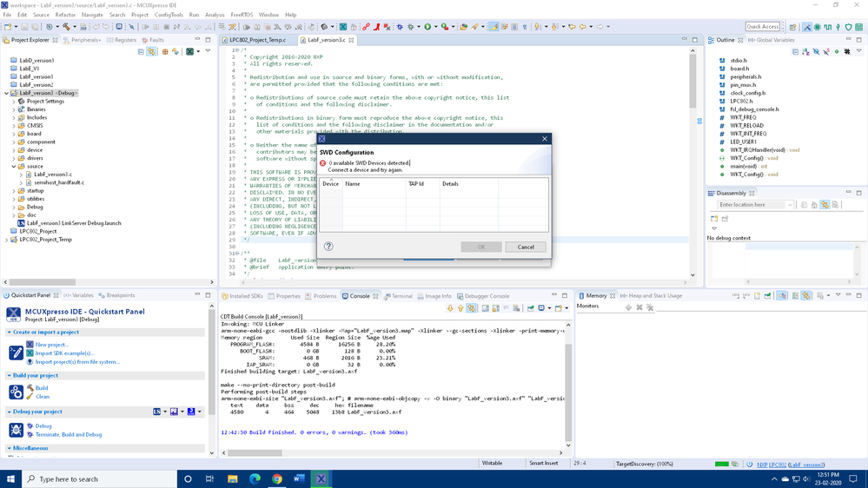Click console horizontal scrollbar thumb
The width and height of the screenshot is (868, 488).
tap(255, 452)
